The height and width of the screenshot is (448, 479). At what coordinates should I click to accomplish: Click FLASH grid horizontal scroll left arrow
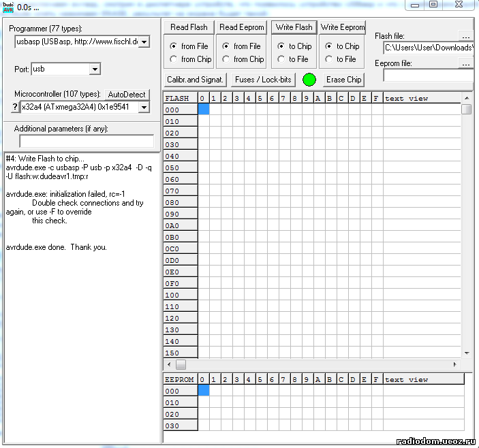click(169, 364)
